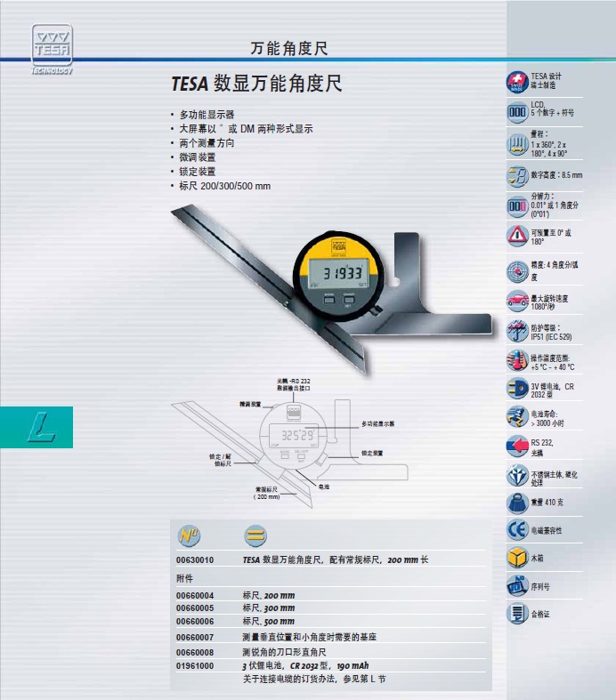Click the resolution icon beside 0.01°
The image size is (616, 700).
tap(517, 206)
